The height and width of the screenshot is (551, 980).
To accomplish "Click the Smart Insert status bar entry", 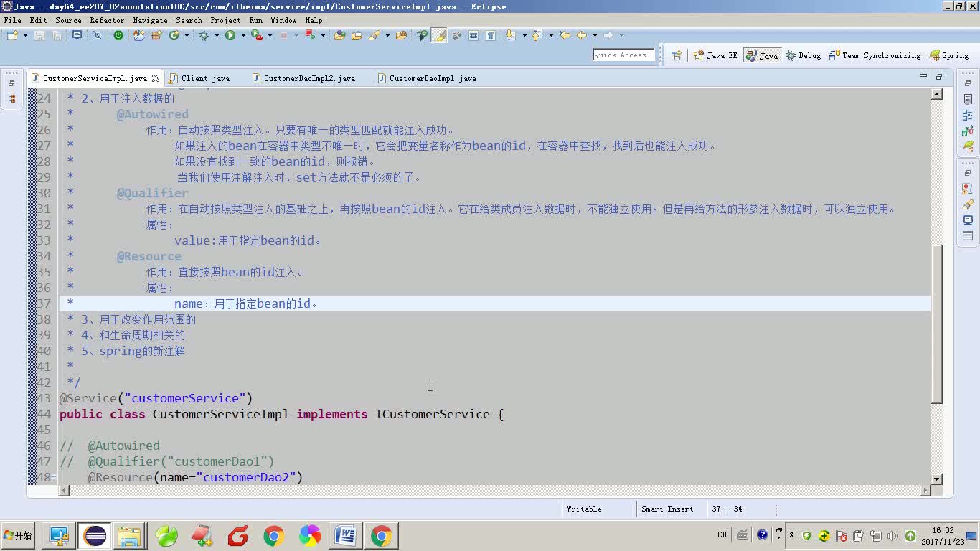I will tap(667, 509).
